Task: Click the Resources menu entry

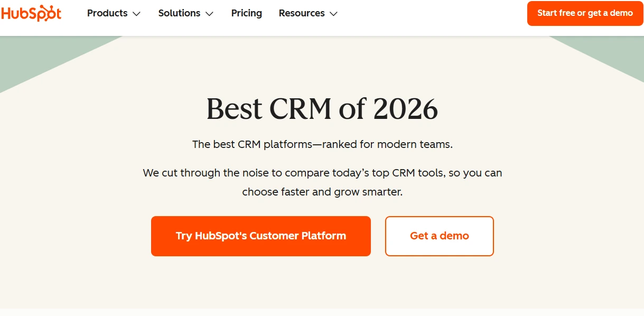Action: pyautogui.click(x=302, y=13)
